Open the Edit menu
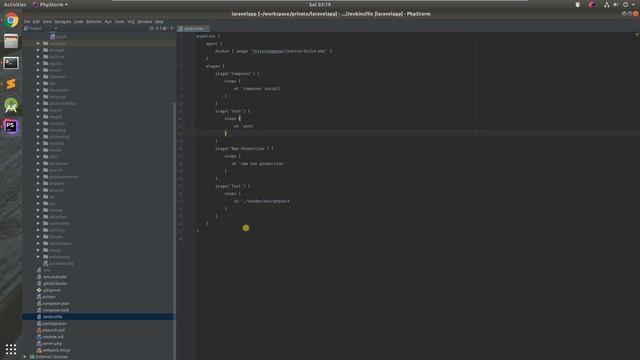 pyautogui.click(x=36, y=22)
